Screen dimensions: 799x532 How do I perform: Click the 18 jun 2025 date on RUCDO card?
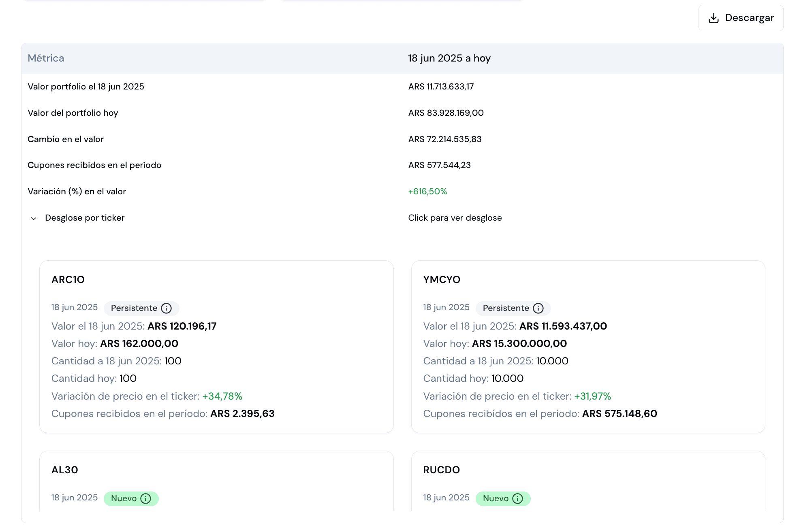pos(446,498)
